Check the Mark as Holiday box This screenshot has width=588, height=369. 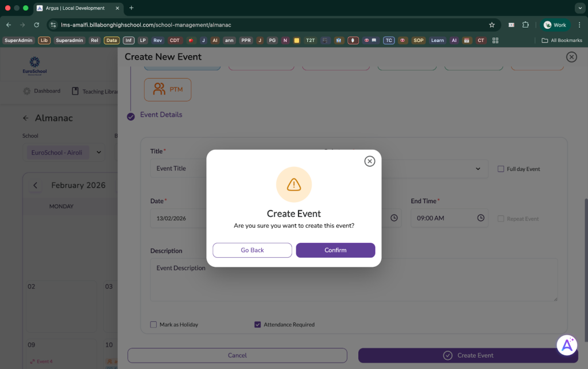[153, 325]
